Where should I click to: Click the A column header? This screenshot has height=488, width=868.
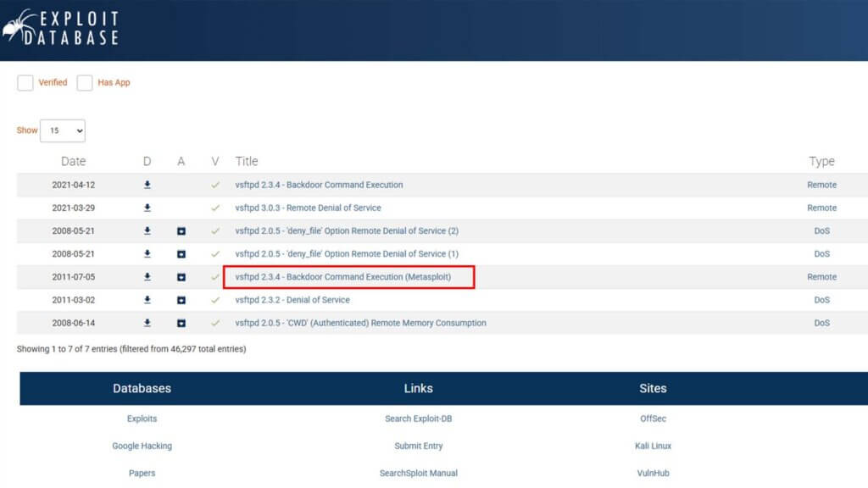coord(181,161)
